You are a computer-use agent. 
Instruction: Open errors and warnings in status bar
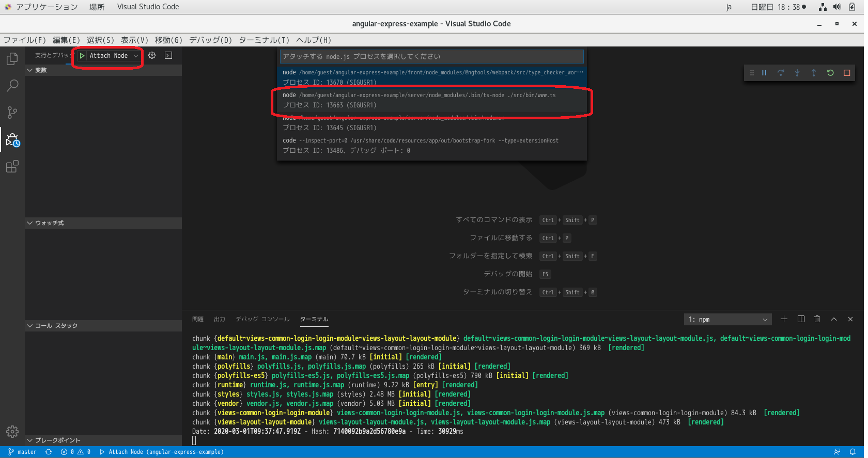pos(75,452)
